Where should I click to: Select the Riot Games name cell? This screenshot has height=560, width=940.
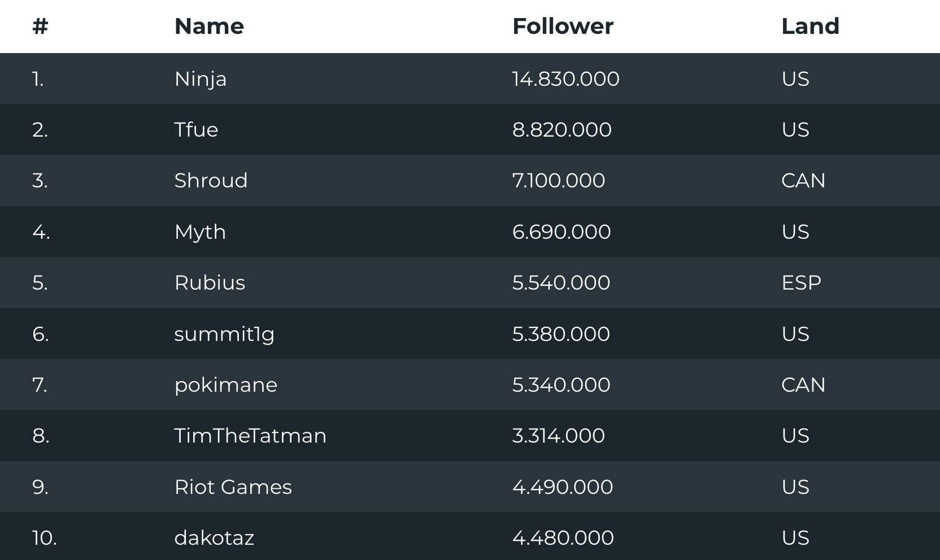click(233, 487)
